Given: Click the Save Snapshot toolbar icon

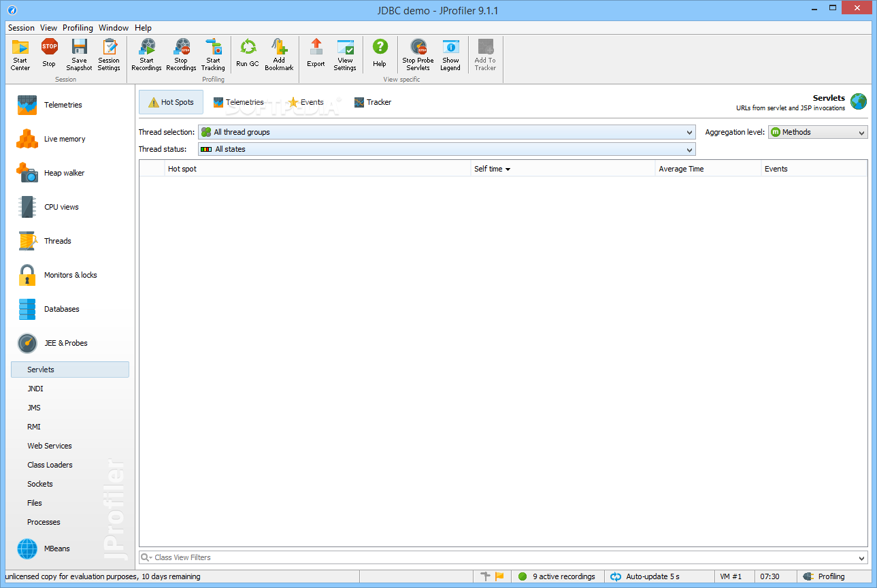Looking at the screenshot, I should (79, 54).
